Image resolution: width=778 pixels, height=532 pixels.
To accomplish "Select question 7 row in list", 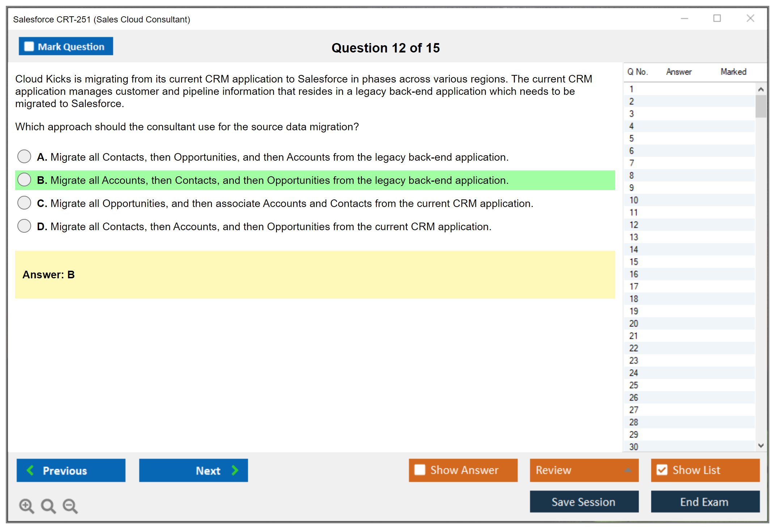I will tap(631, 163).
